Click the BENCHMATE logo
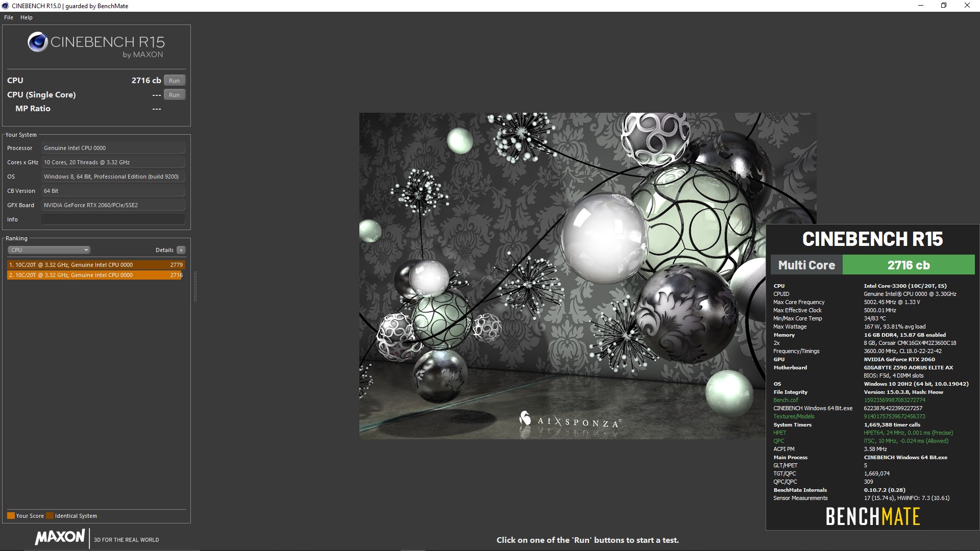The height and width of the screenshot is (551, 980). point(873,516)
